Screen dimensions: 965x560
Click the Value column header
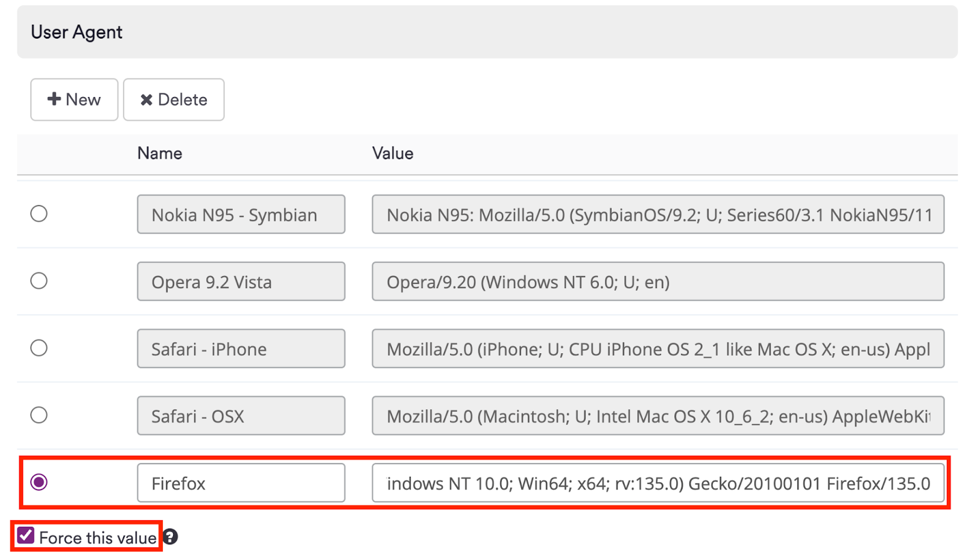click(x=392, y=153)
